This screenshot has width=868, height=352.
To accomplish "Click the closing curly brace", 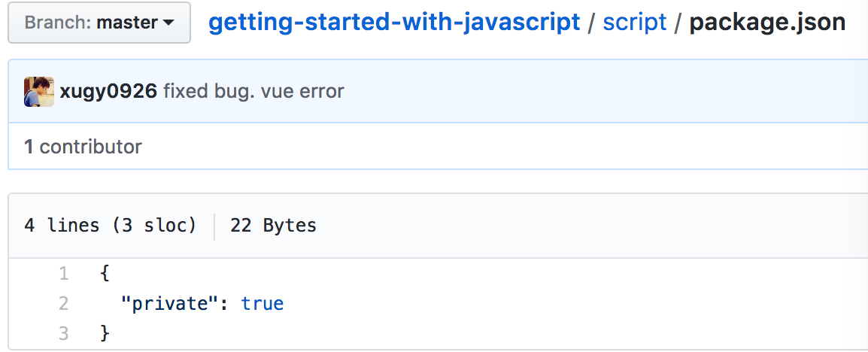I will pos(105,332).
